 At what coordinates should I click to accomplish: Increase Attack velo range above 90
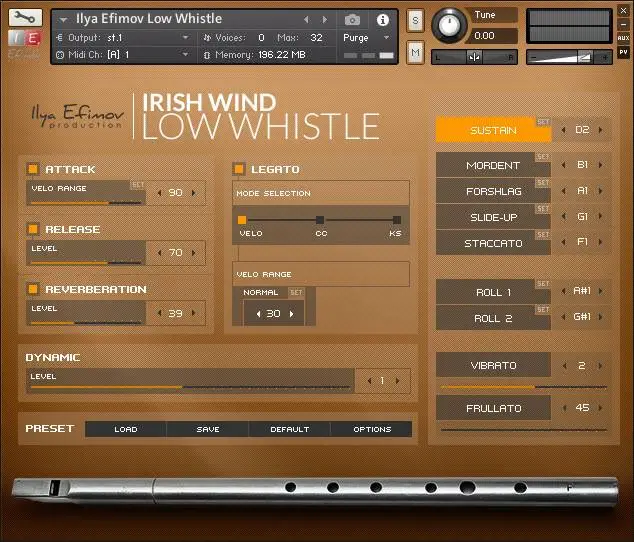[194, 193]
